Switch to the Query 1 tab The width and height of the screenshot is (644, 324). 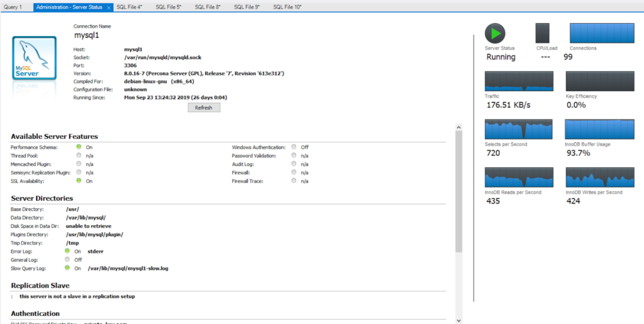13,8
